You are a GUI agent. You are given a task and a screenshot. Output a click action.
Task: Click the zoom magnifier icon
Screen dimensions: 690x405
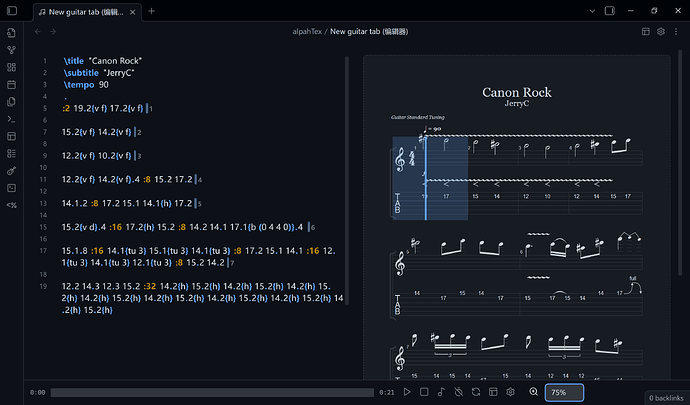pyautogui.click(x=534, y=392)
